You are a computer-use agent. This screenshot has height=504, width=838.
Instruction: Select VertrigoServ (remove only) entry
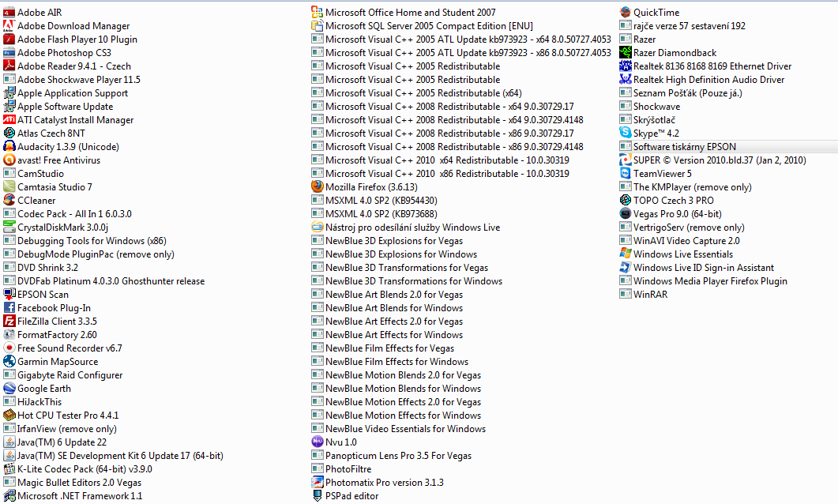click(x=682, y=228)
